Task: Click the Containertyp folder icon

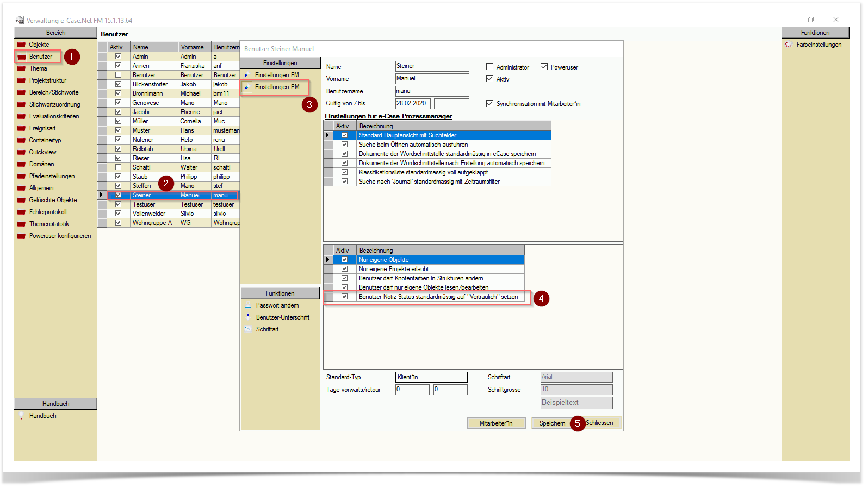Action: (x=21, y=140)
